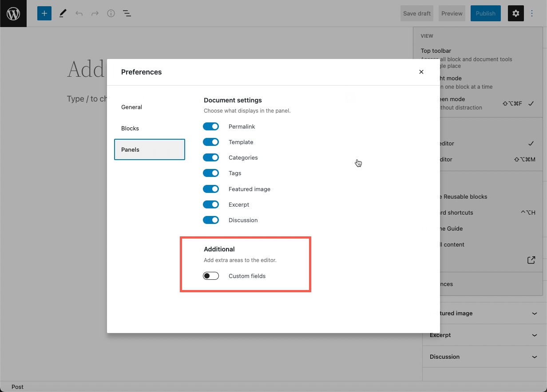This screenshot has width=547, height=392.
Task: Enable the Custom fields toggle
Action: click(x=211, y=276)
